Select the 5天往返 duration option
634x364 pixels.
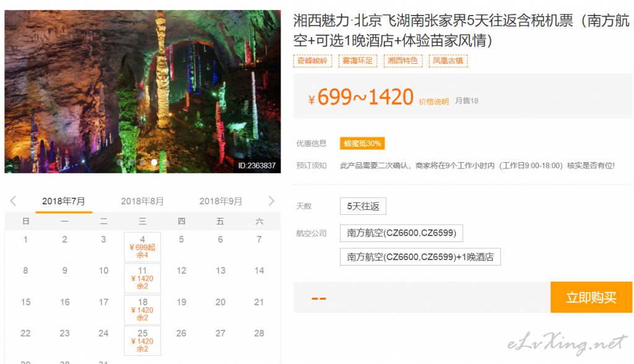click(363, 206)
